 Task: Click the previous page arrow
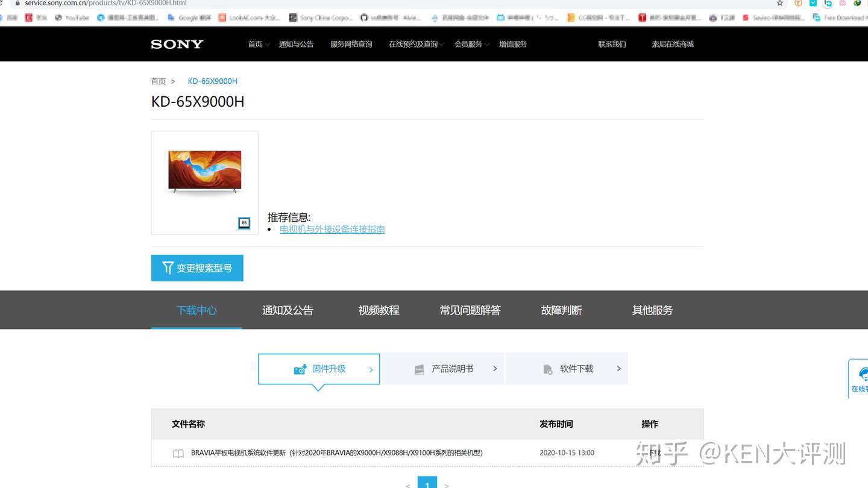(x=408, y=485)
